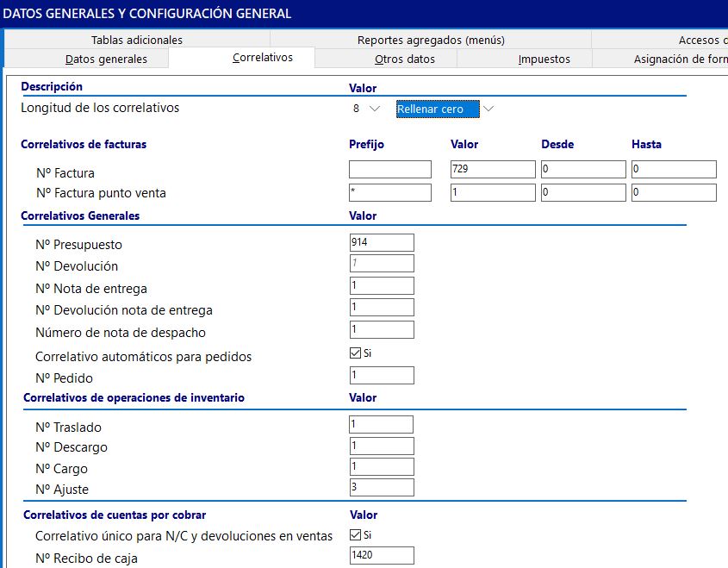Click Nº Devolución nota de entrega field

tap(382, 307)
